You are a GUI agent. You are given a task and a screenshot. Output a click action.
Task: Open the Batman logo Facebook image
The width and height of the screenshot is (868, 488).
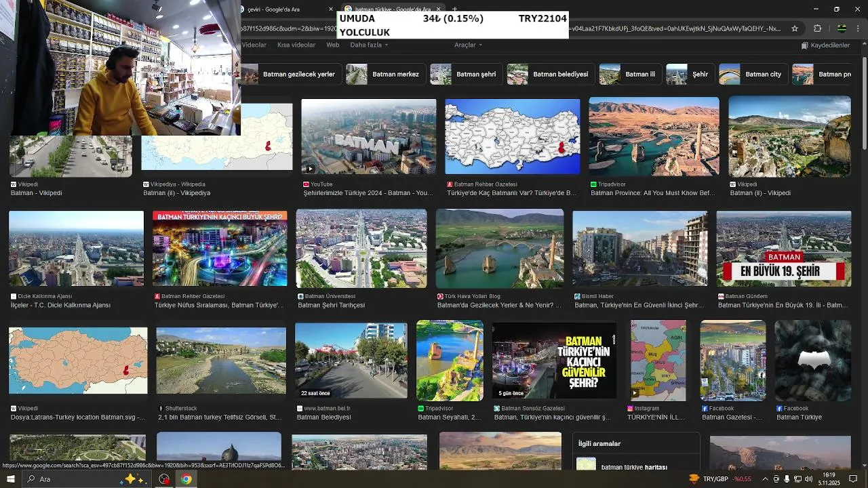click(812, 361)
